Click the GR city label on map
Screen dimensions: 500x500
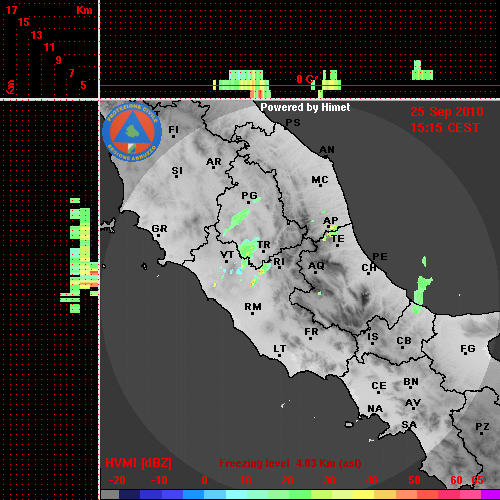click(159, 229)
